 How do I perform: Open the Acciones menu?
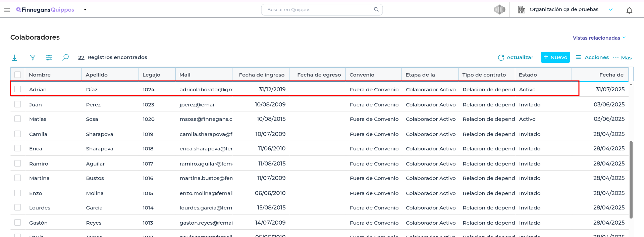tap(592, 57)
